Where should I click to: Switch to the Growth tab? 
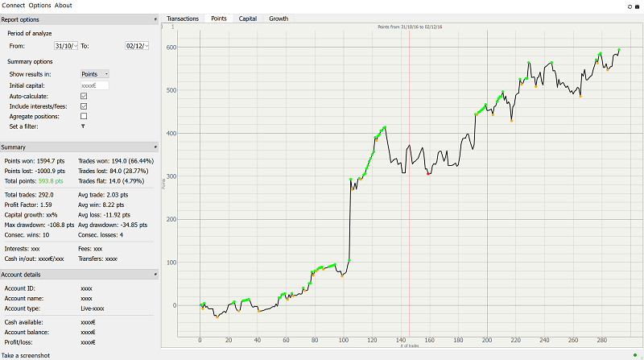tap(279, 19)
